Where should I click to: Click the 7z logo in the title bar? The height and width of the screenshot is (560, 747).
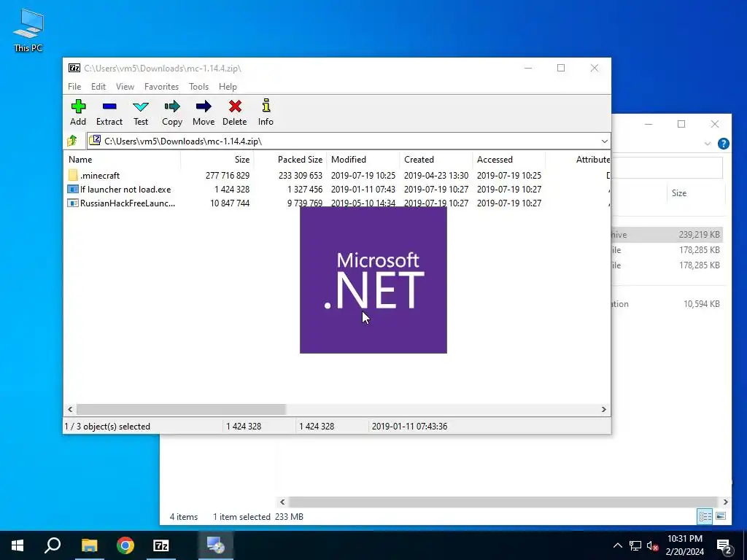pyautogui.click(x=74, y=68)
